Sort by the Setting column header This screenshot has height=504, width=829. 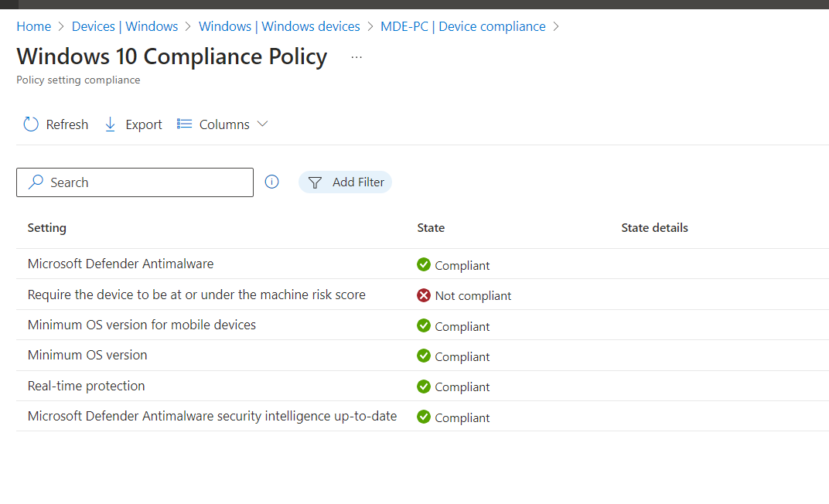[47, 228]
